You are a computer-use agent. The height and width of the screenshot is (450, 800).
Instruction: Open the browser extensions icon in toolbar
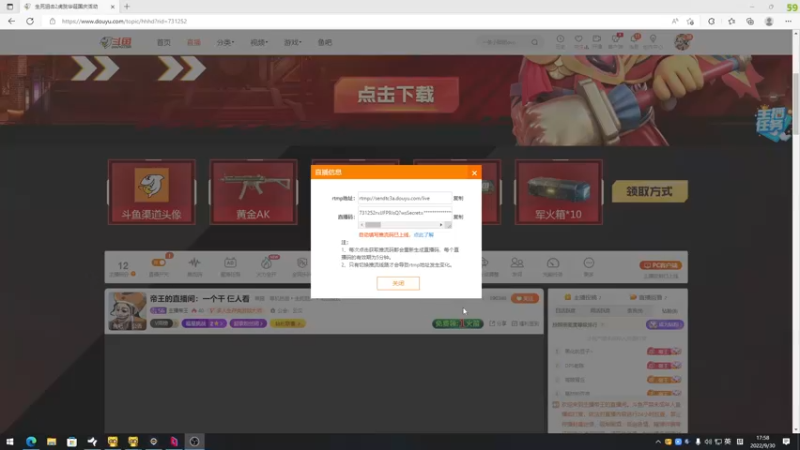point(711,21)
